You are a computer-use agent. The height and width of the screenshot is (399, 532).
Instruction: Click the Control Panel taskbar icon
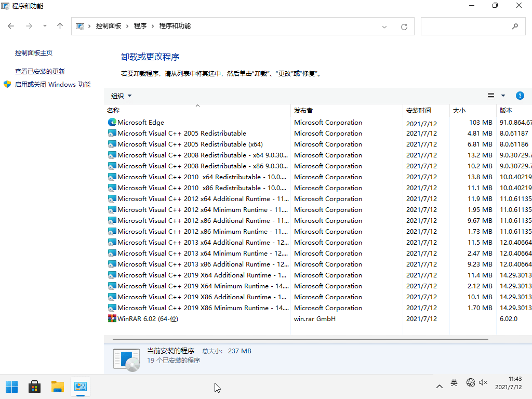pyautogui.click(x=81, y=387)
